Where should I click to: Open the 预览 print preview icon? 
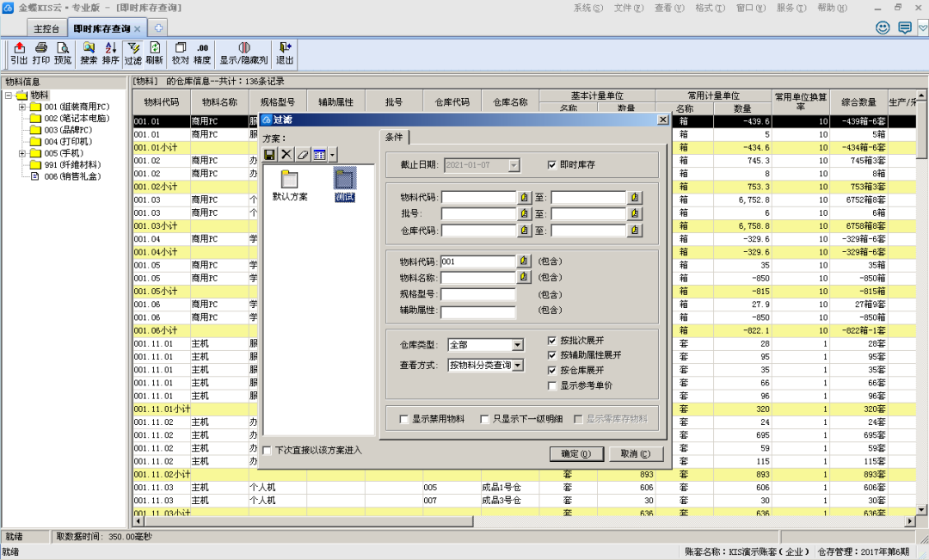(x=63, y=53)
